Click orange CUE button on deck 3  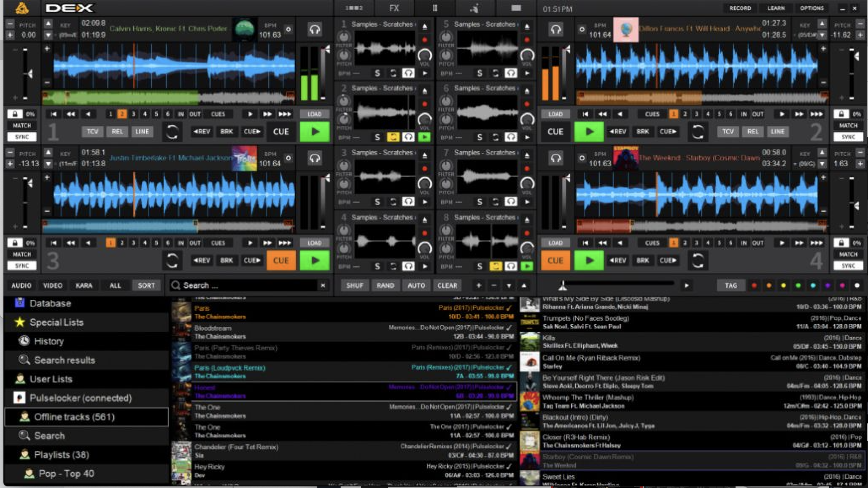(x=281, y=260)
